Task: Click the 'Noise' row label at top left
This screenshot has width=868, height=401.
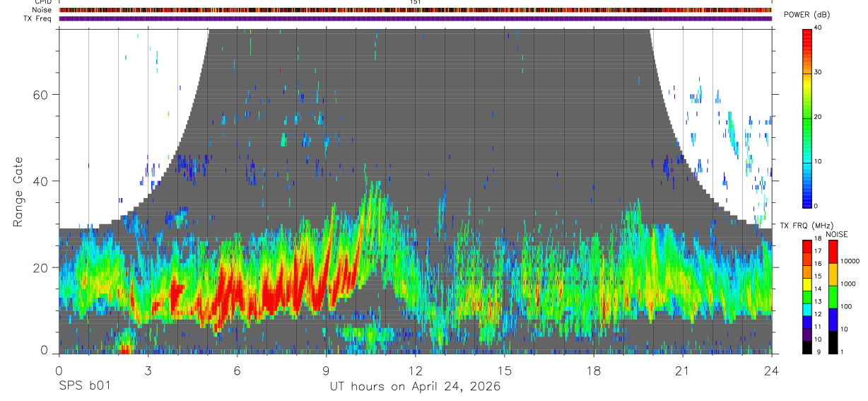Action: click(x=40, y=11)
